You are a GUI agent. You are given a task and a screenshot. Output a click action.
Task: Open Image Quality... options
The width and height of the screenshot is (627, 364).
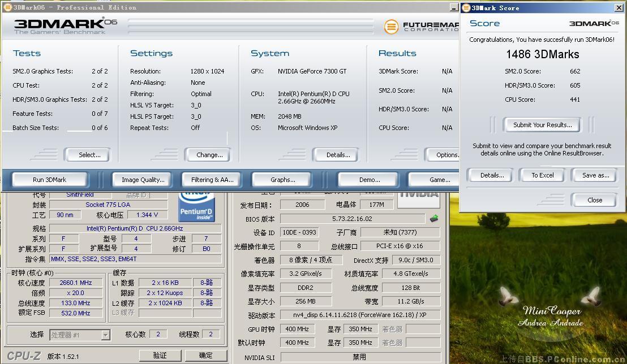pos(143,180)
